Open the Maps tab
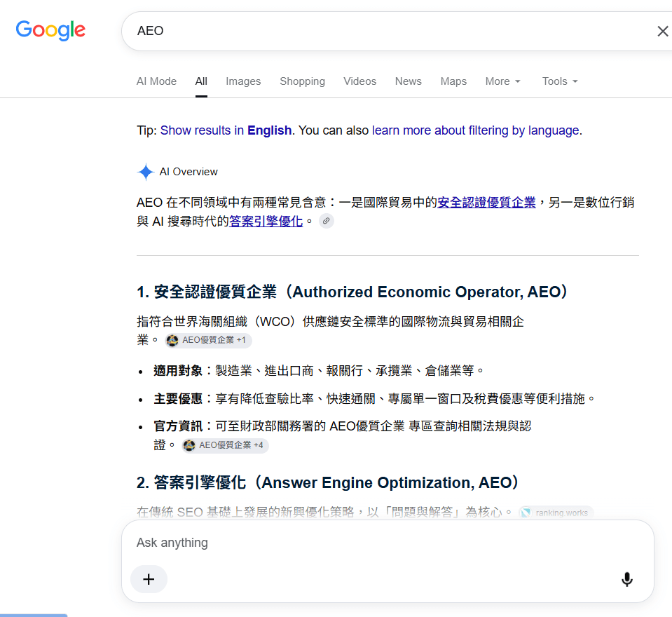The width and height of the screenshot is (672, 617). click(x=453, y=81)
